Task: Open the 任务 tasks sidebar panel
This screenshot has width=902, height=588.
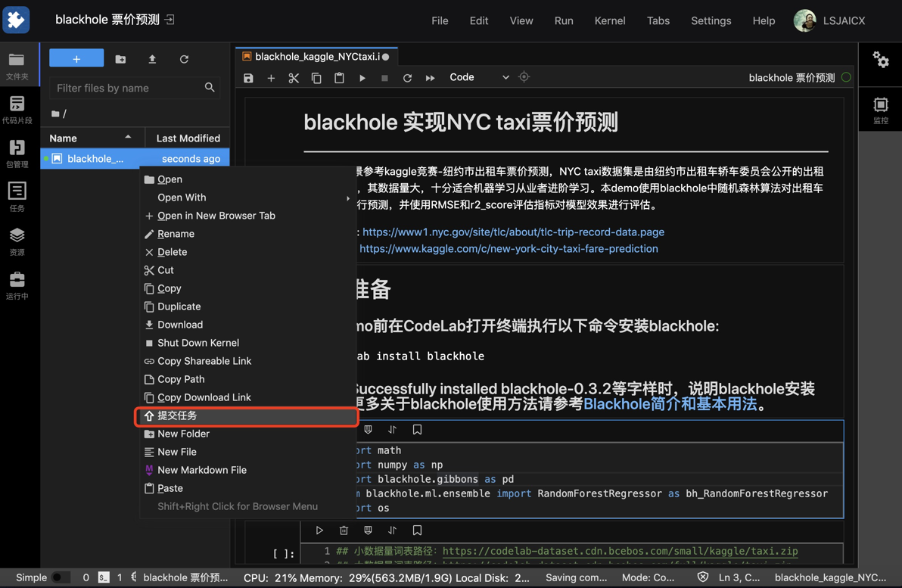Action: pyautogui.click(x=17, y=197)
